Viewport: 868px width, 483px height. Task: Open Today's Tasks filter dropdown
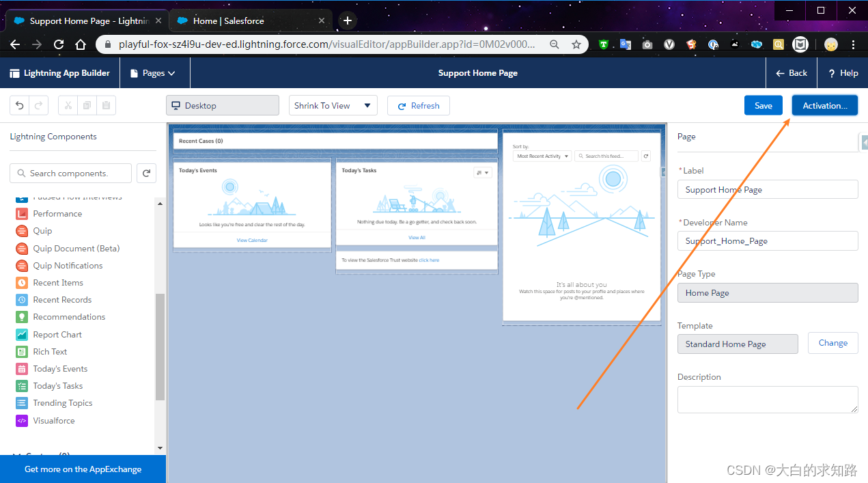pyautogui.click(x=483, y=173)
